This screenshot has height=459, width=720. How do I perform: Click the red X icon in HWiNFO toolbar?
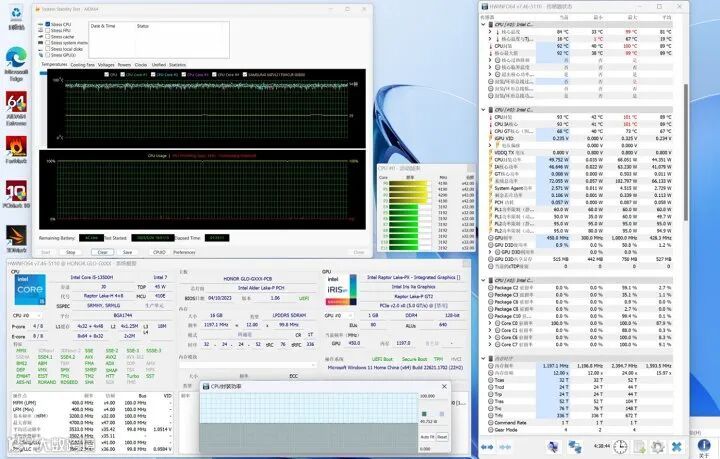678,446
